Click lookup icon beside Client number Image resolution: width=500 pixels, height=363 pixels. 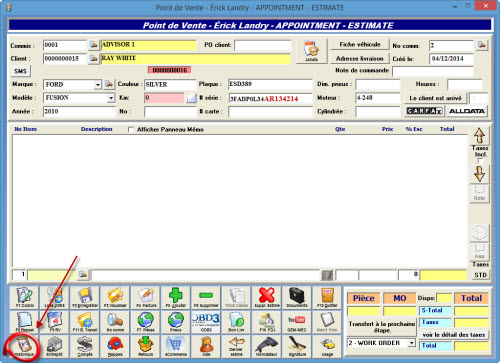point(94,58)
